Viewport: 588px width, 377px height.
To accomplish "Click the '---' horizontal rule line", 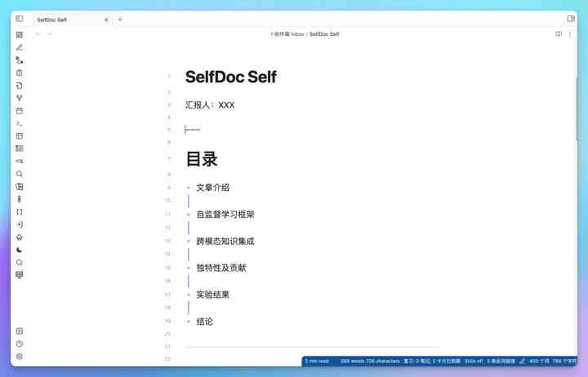I will tap(193, 130).
